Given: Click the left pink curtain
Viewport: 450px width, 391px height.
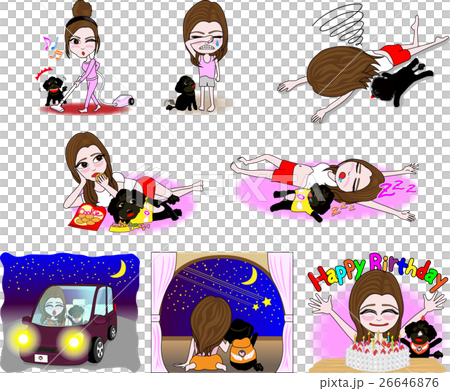Looking at the screenshot, I should [x=161, y=312].
